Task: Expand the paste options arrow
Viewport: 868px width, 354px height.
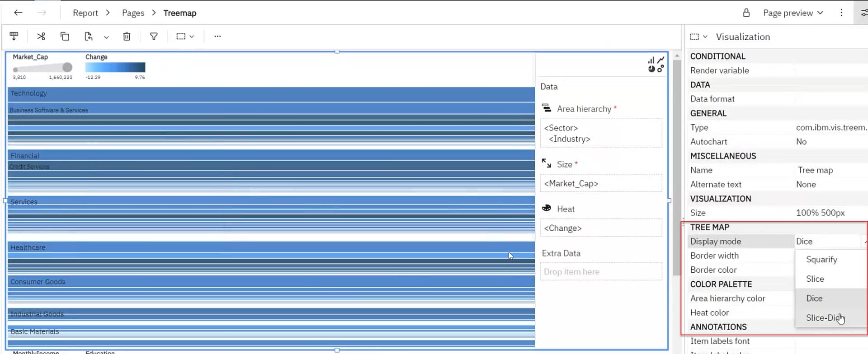Action: (106, 37)
